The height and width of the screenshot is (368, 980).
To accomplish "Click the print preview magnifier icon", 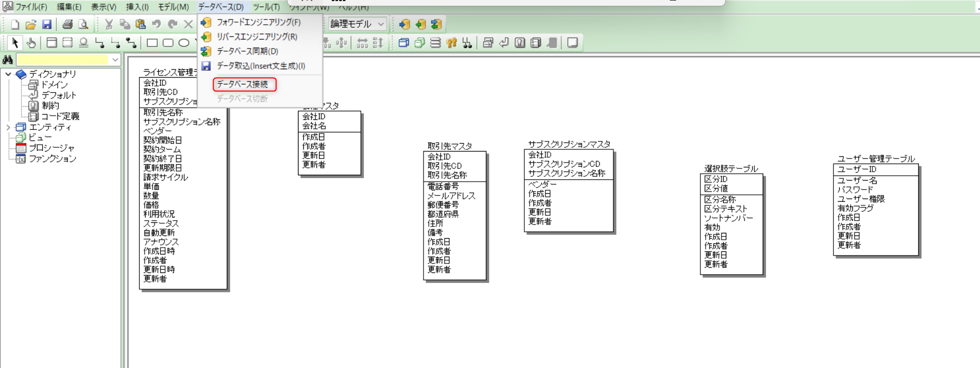I will click(83, 24).
